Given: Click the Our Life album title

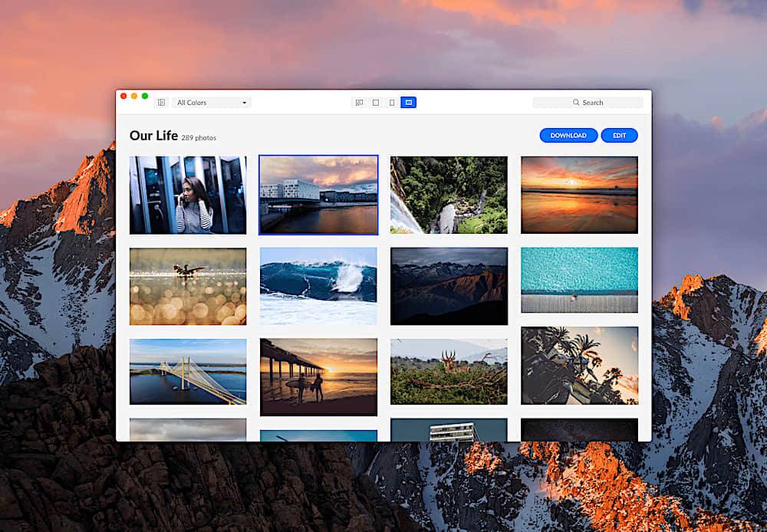Looking at the screenshot, I should [x=153, y=136].
